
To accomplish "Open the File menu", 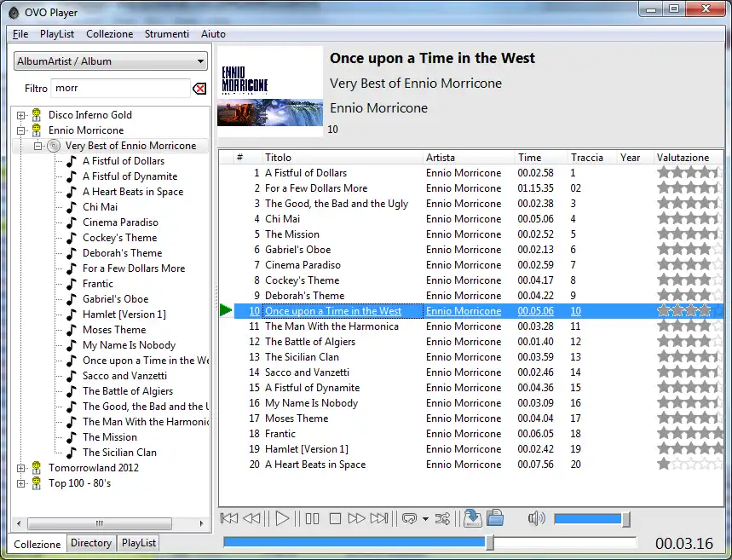I will (x=20, y=33).
